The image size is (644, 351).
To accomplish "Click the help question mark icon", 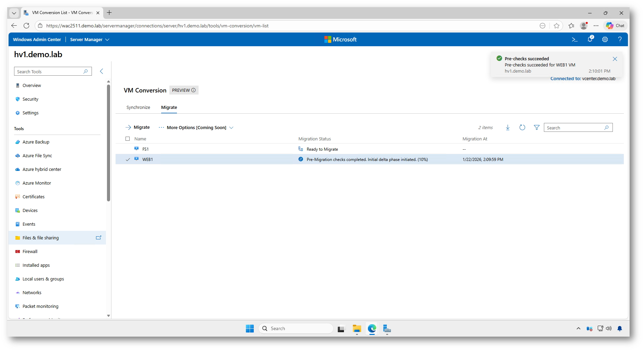I will pos(620,40).
